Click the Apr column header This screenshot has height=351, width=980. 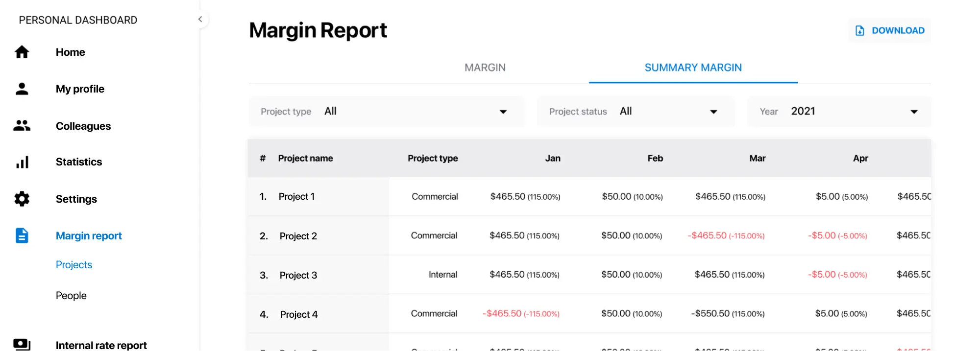(860, 158)
